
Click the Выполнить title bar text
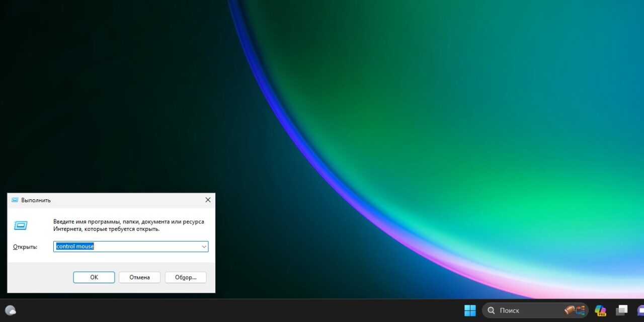click(x=36, y=200)
